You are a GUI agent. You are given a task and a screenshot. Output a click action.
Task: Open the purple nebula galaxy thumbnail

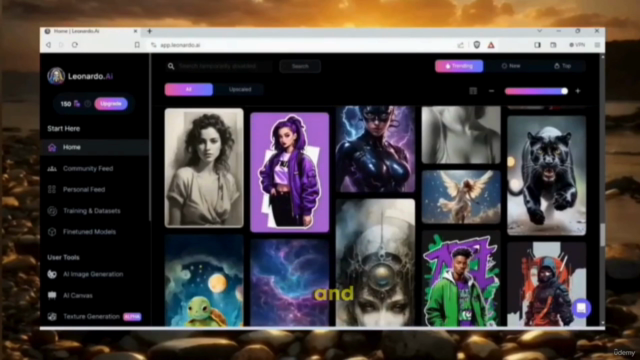[x=289, y=283]
